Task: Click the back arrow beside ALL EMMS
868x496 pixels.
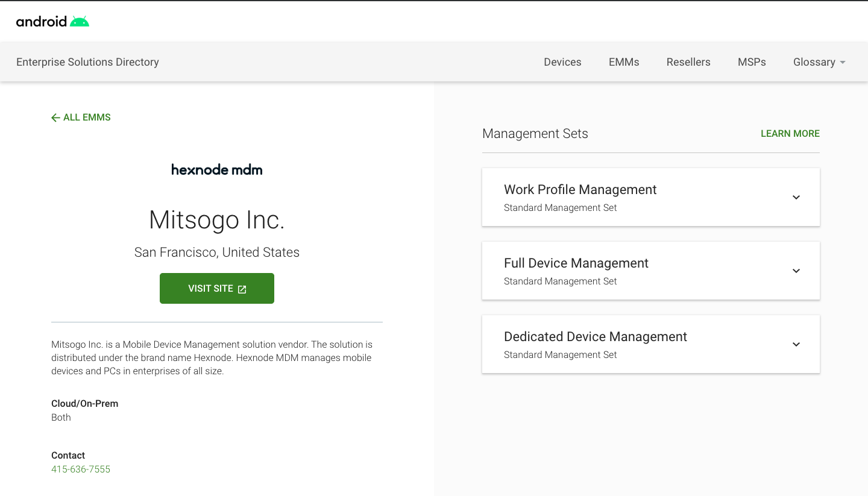Action: 55,118
